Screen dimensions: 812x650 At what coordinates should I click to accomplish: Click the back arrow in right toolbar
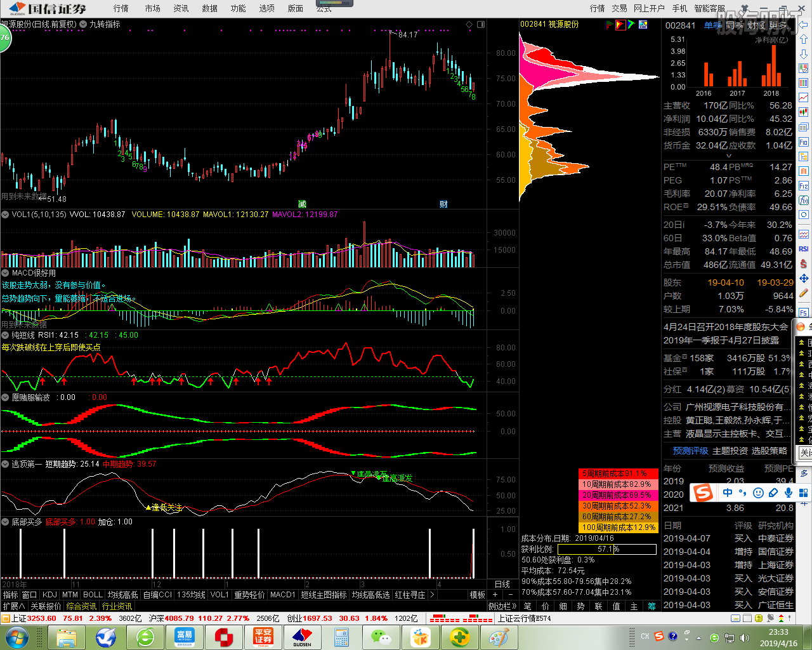pyautogui.click(x=804, y=25)
